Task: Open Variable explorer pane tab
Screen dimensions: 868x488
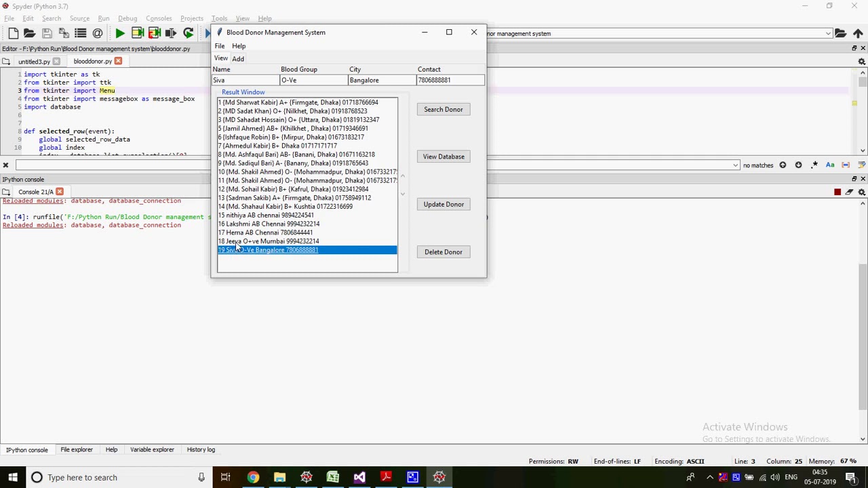Action: pyautogui.click(x=152, y=449)
